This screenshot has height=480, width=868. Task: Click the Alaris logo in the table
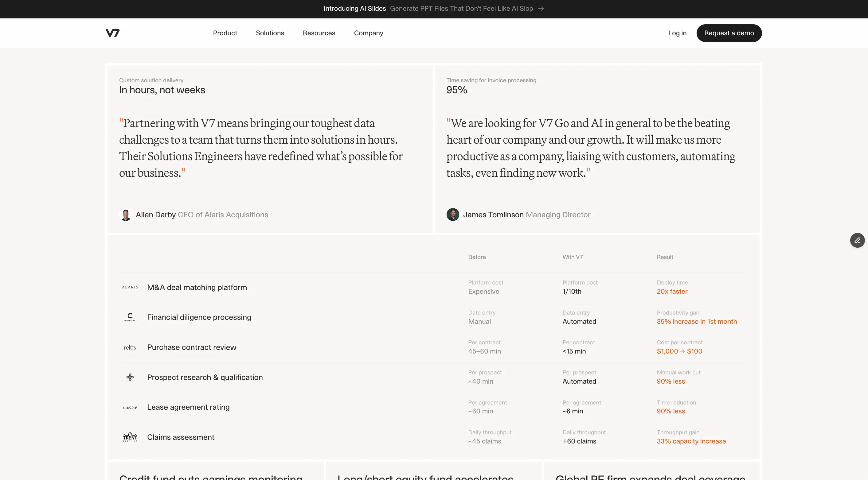pyautogui.click(x=130, y=287)
